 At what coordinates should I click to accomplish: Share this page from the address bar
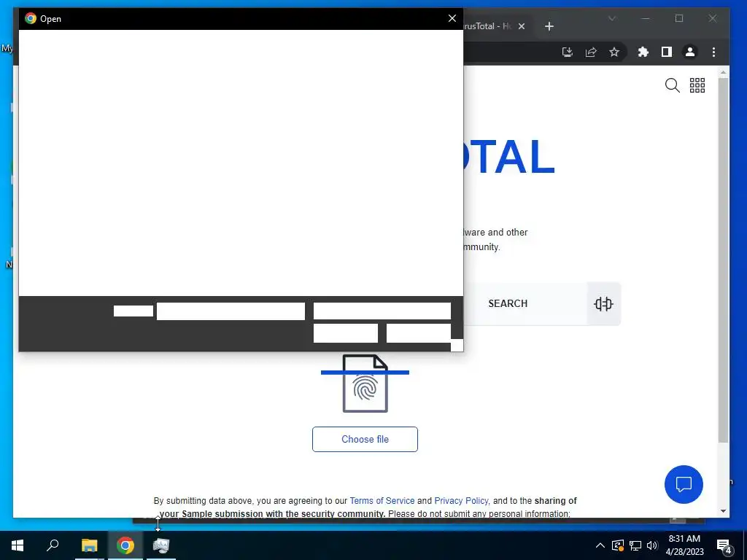point(591,52)
